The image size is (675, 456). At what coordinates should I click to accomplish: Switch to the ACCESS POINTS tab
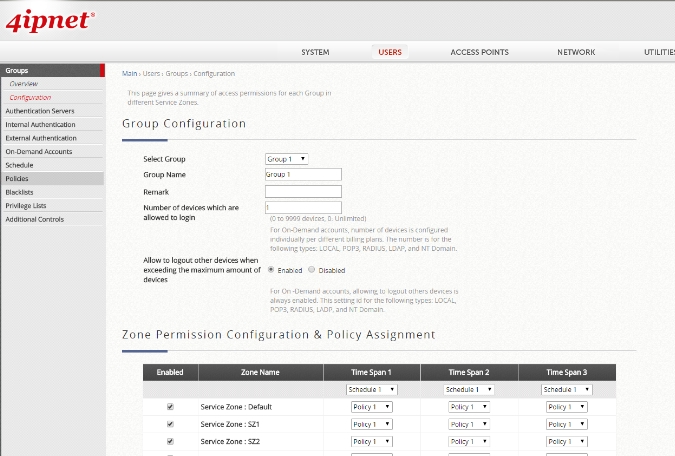point(479,52)
